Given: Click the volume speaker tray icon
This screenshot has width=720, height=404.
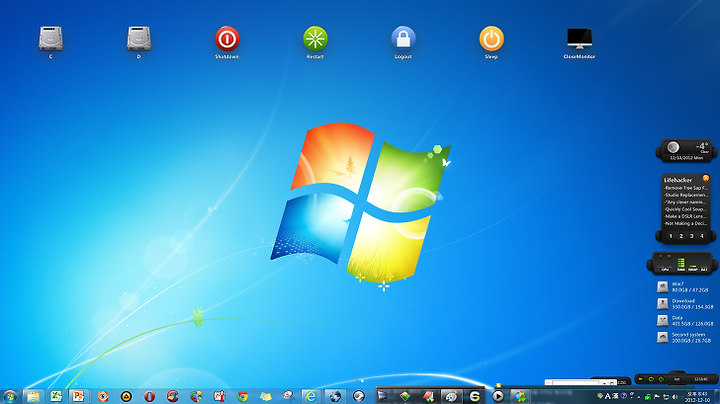Looking at the screenshot, I should coord(675,397).
